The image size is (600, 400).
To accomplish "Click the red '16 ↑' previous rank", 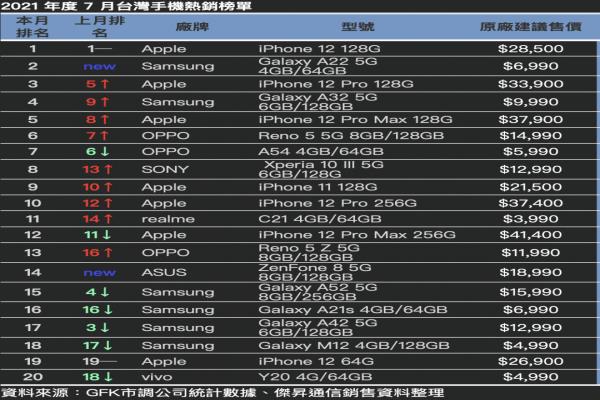I will 98,253.
